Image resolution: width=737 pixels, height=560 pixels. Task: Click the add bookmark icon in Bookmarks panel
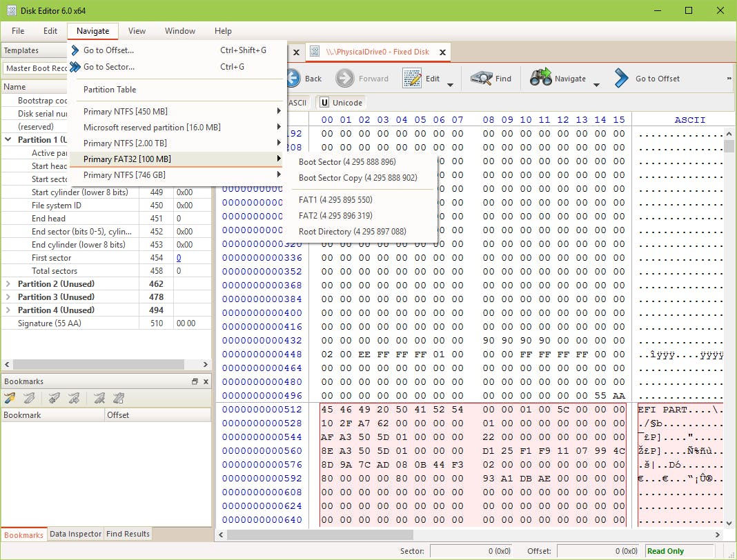(10, 398)
